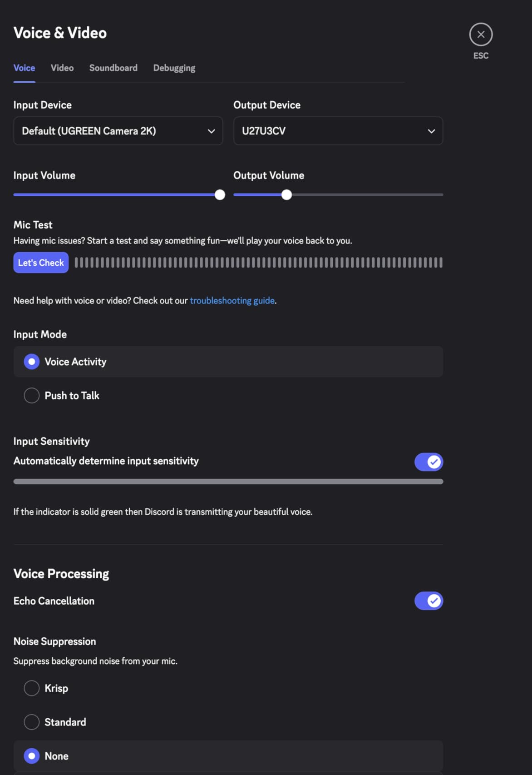Viewport: 532px width, 775px height.
Task: Choose None for noise suppression
Action: point(228,756)
